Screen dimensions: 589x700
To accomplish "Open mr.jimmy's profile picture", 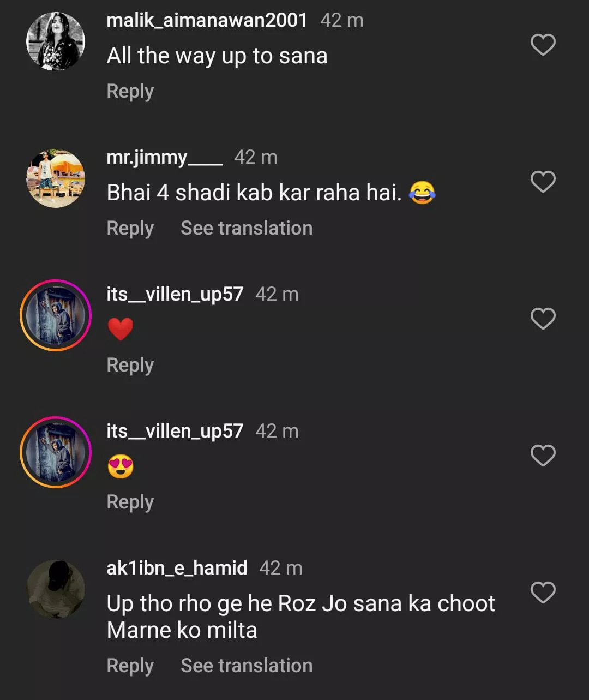I will (56, 178).
